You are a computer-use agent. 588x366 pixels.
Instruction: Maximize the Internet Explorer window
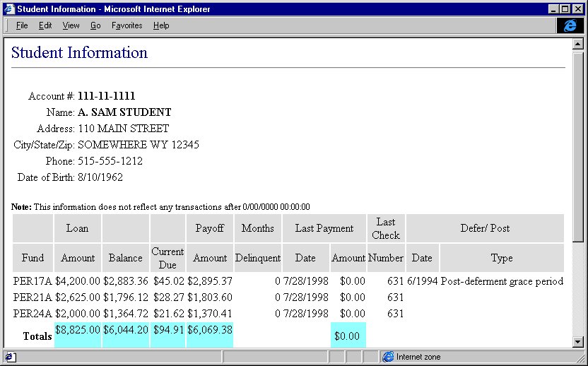pyautogui.click(x=565, y=9)
